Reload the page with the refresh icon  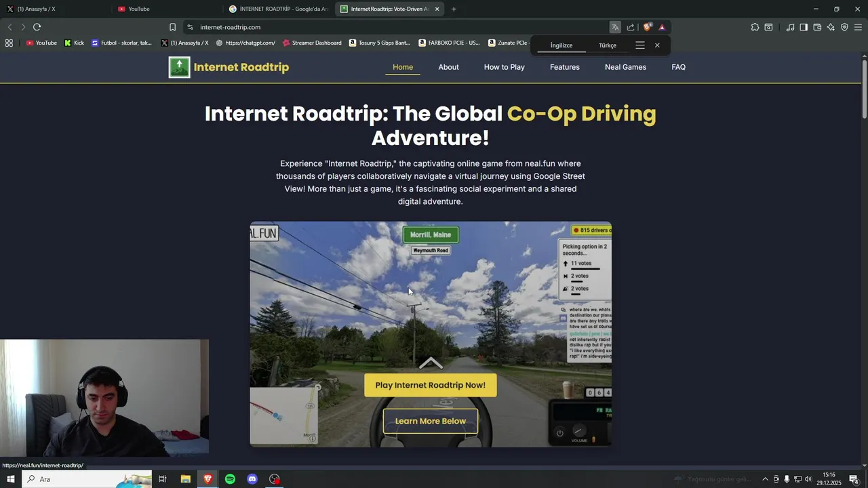[37, 27]
